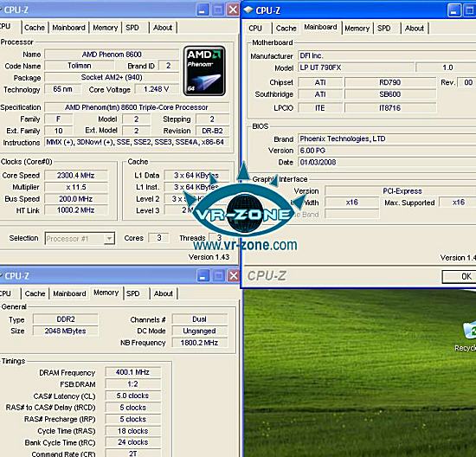
Task: Open About tab in top-left CPU-Z window
Action: [x=163, y=28]
